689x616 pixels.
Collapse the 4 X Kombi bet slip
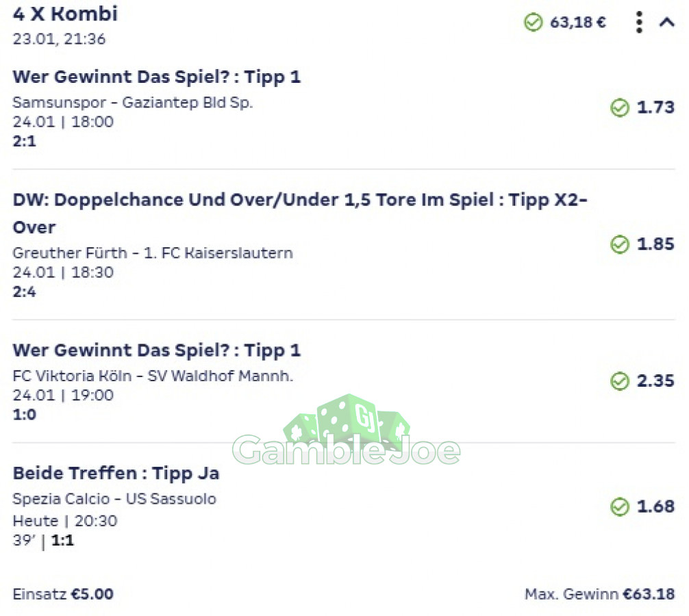666,22
